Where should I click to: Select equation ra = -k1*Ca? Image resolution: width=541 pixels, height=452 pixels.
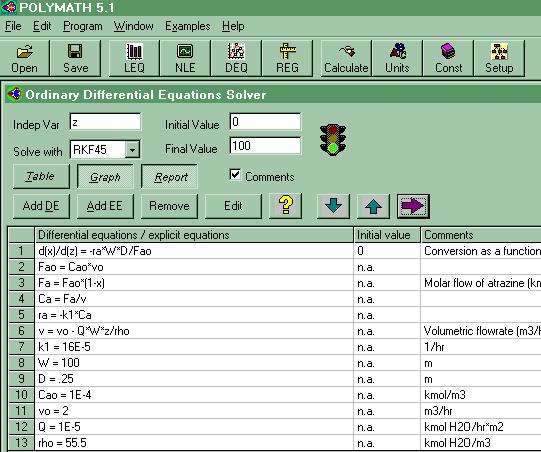click(x=194, y=315)
